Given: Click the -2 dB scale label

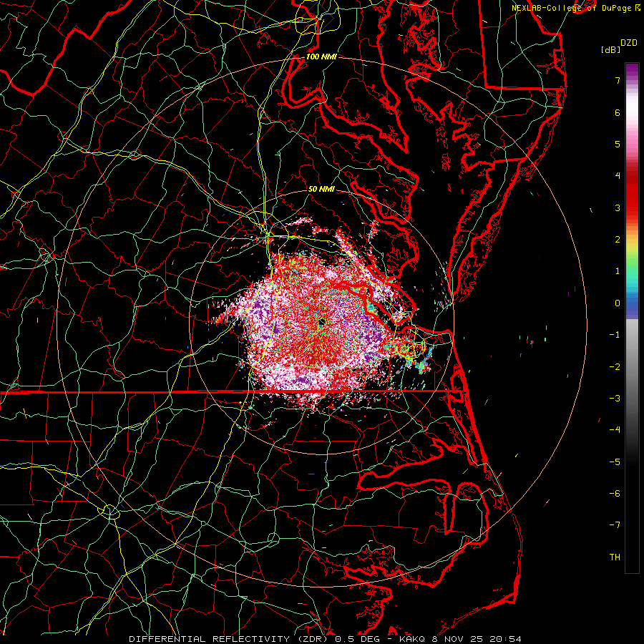Looking at the screenshot, I should click(615, 366).
